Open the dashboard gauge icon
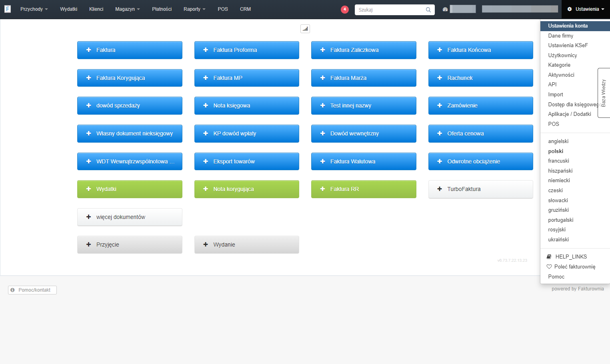This screenshot has width=610, height=364. click(x=445, y=9)
